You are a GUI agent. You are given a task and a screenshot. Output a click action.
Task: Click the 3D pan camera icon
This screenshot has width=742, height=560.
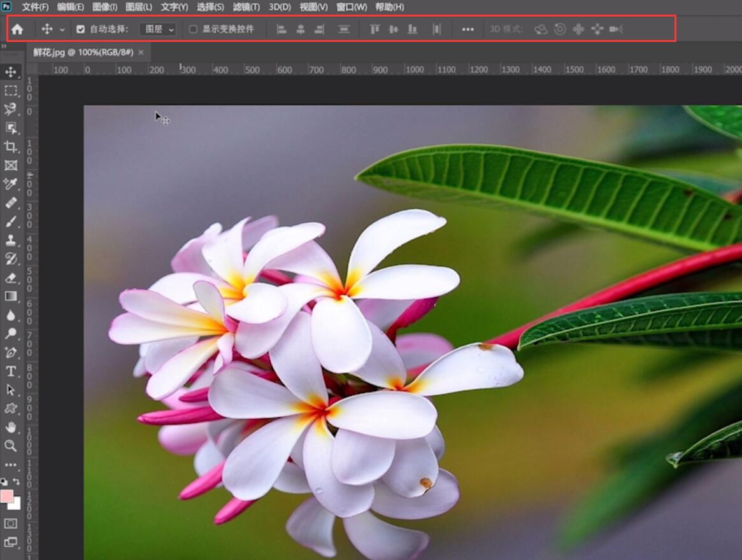[578, 29]
